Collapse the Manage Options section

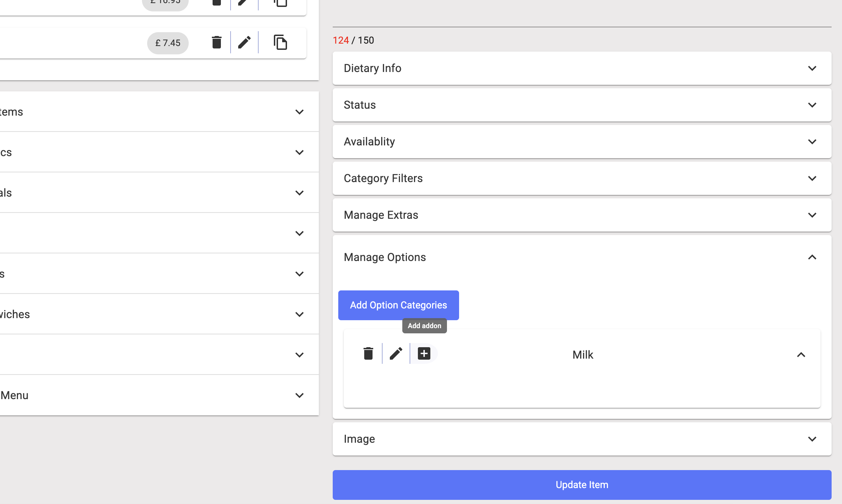pyautogui.click(x=812, y=257)
